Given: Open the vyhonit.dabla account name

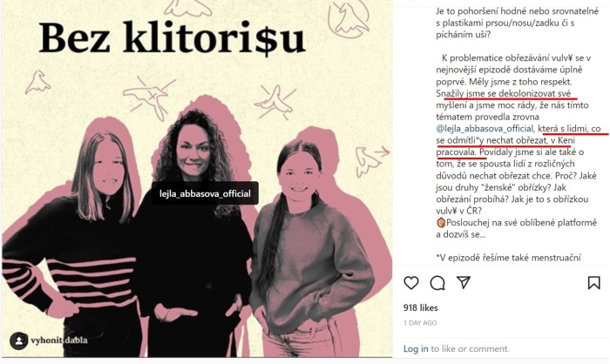Looking at the screenshot, I should click(59, 340).
